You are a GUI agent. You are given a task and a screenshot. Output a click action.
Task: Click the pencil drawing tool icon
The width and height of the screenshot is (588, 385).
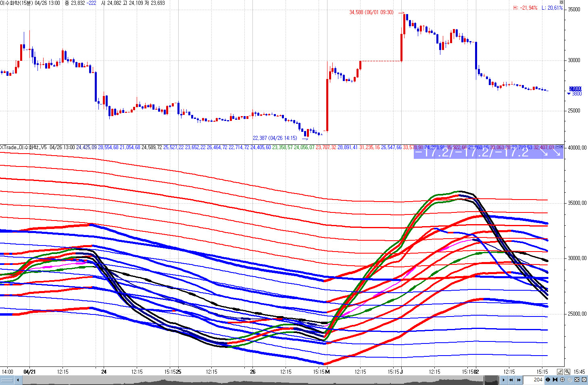[x=560, y=372]
